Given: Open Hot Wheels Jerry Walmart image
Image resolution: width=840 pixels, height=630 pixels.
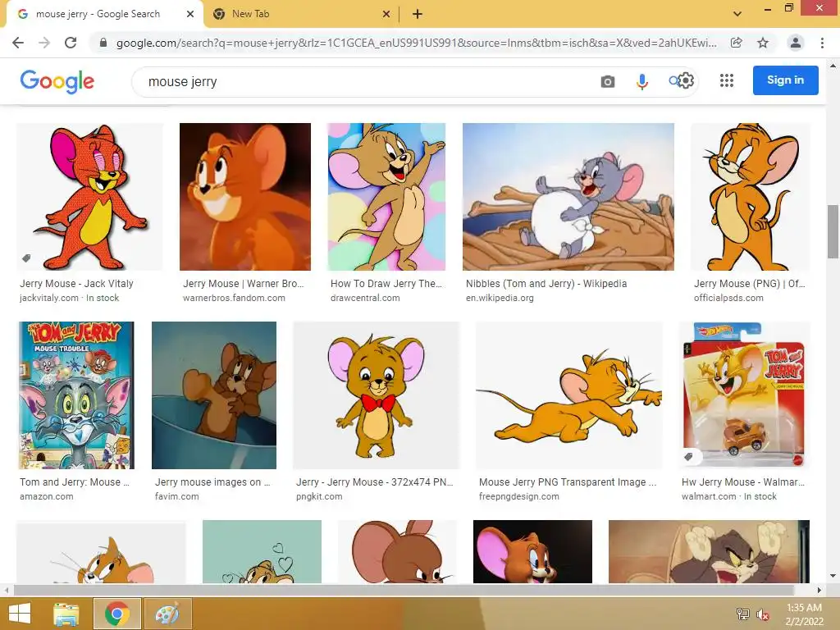Looking at the screenshot, I should point(744,395).
